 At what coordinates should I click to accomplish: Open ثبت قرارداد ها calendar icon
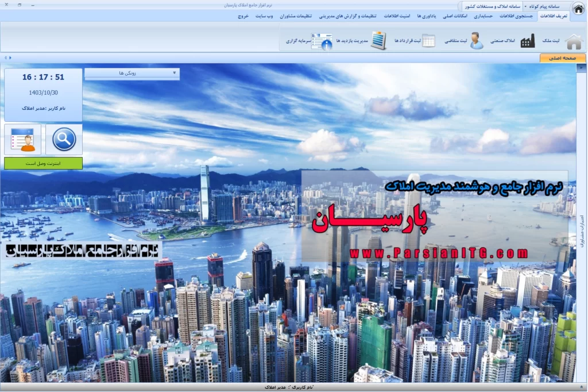point(428,41)
